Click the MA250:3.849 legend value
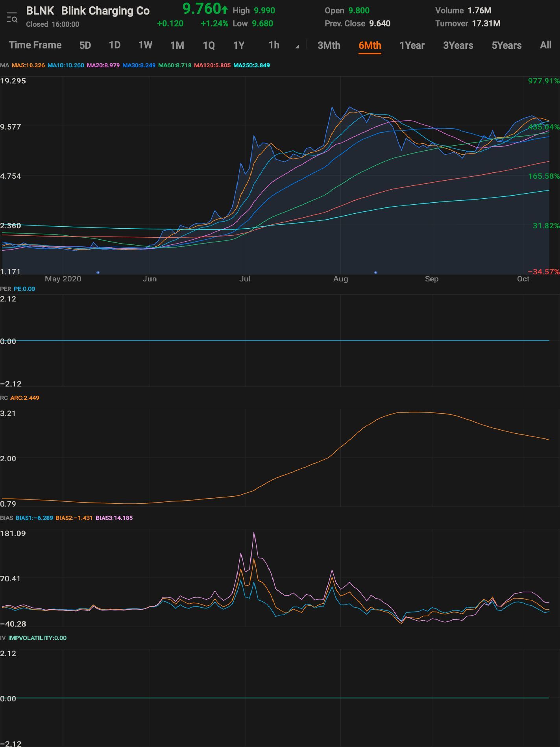 pyautogui.click(x=251, y=65)
